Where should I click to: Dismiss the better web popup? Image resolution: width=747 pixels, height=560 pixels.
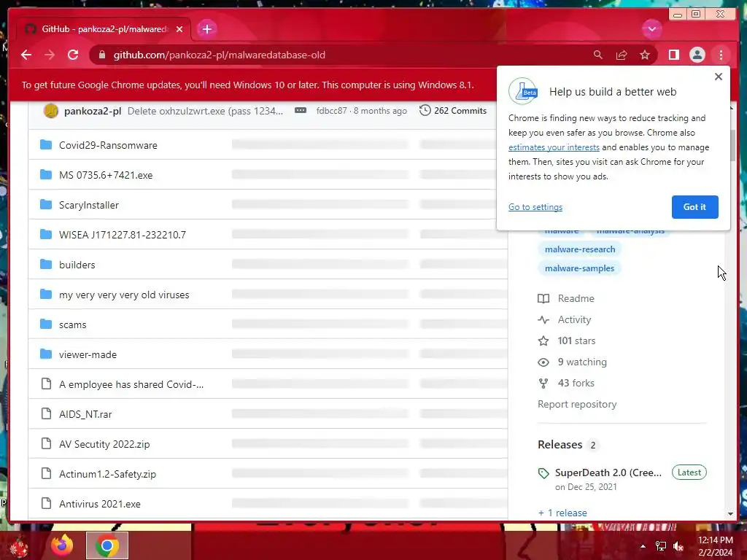(x=719, y=77)
